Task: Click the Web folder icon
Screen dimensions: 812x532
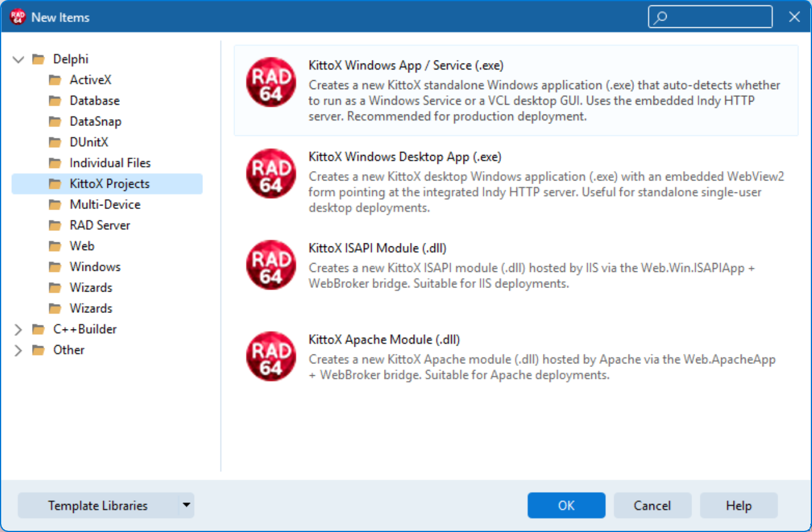Action: point(55,246)
